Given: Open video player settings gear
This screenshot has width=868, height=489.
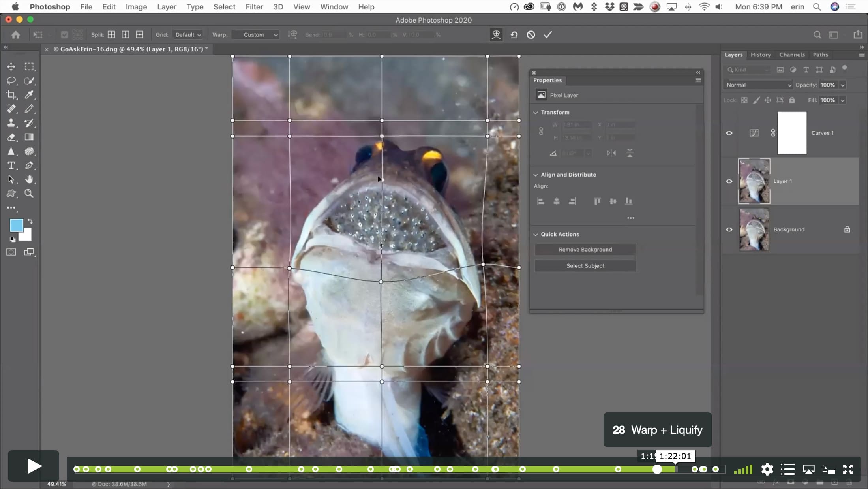Looking at the screenshot, I should coord(767,469).
